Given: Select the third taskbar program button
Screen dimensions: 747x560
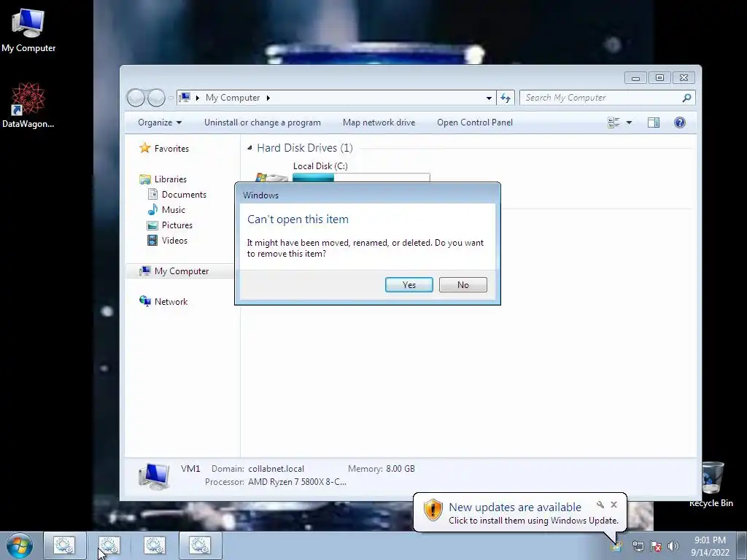Looking at the screenshot, I should pyautogui.click(x=155, y=545).
